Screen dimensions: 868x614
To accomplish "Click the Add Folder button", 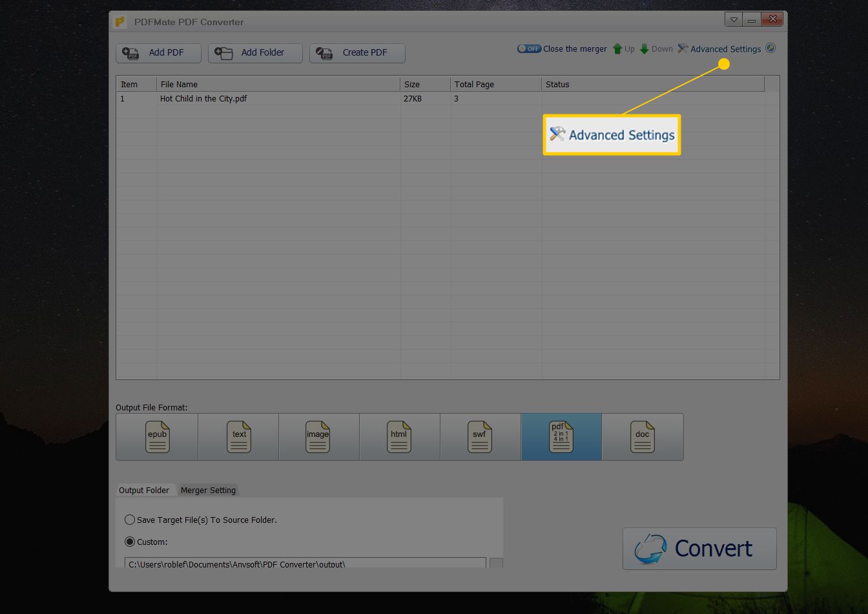I will 255,53.
